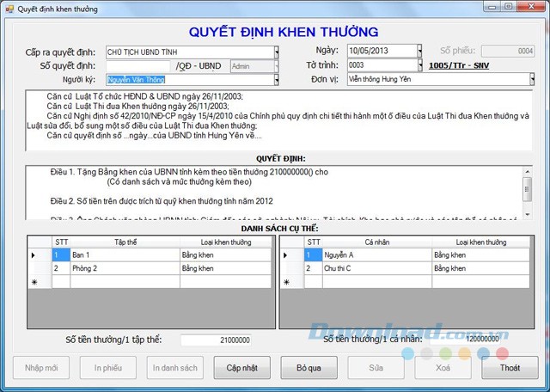Click the Số phiếu field showing 0004
The height and width of the screenshot is (392, 550).
coord(508,52)
